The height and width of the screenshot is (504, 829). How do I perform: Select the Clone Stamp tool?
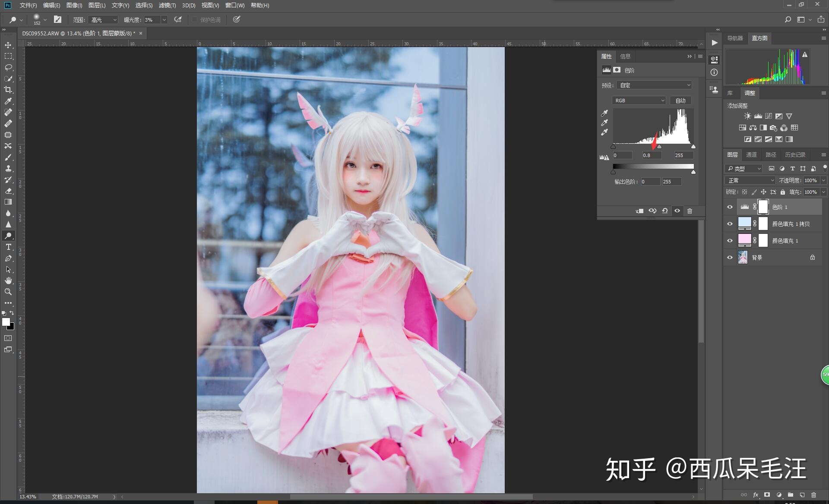click(x=8, y=168)
